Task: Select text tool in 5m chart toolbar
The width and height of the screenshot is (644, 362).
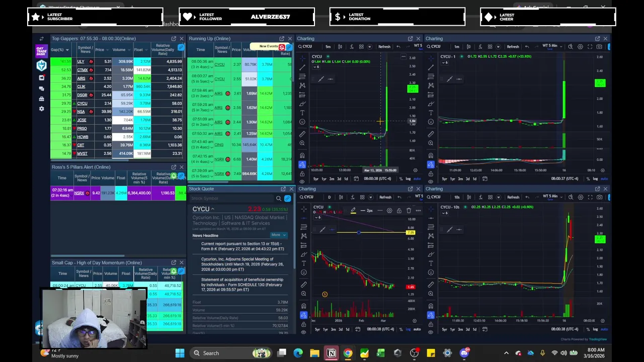Action: [302, 113]
